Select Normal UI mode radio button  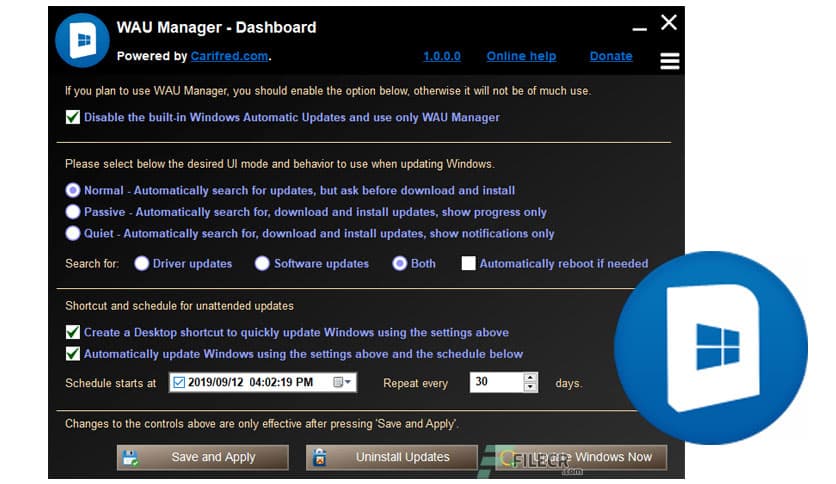coord(73,190)
